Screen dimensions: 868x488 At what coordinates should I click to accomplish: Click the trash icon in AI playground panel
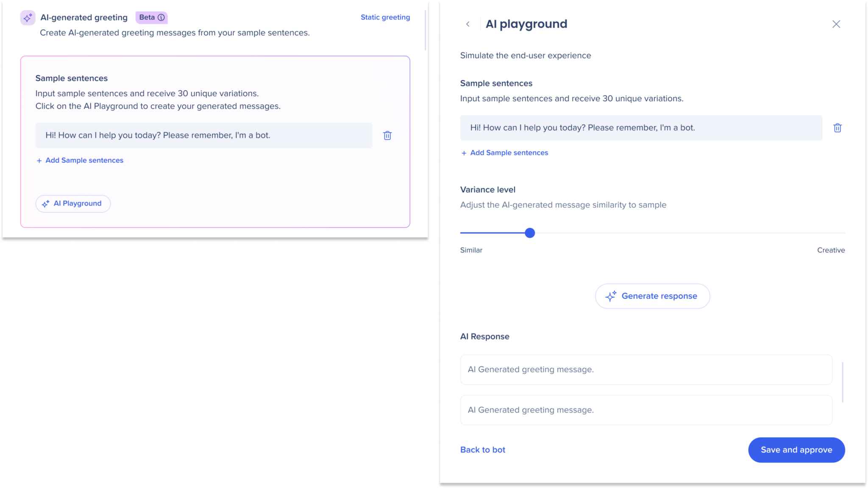(x=837, y=128)
